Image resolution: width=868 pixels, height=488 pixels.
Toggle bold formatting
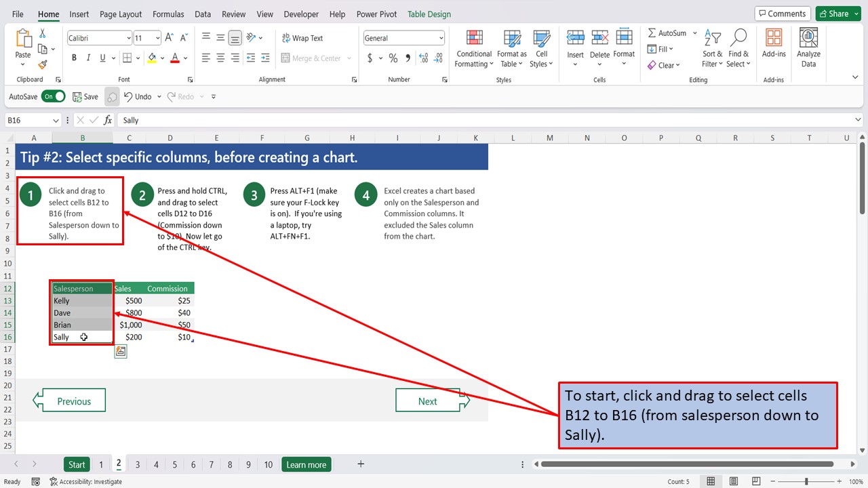74,58
